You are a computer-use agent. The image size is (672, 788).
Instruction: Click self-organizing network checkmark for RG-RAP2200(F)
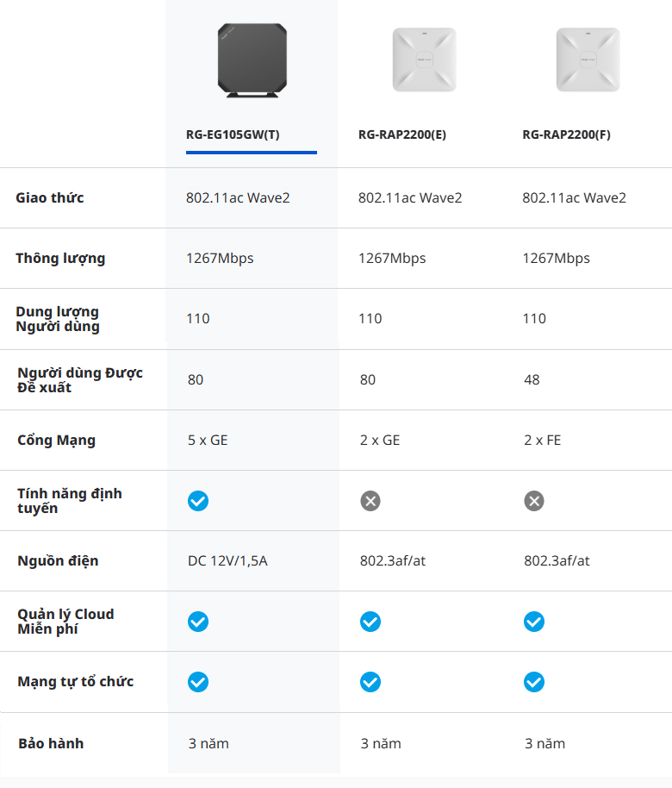point(534,682)
